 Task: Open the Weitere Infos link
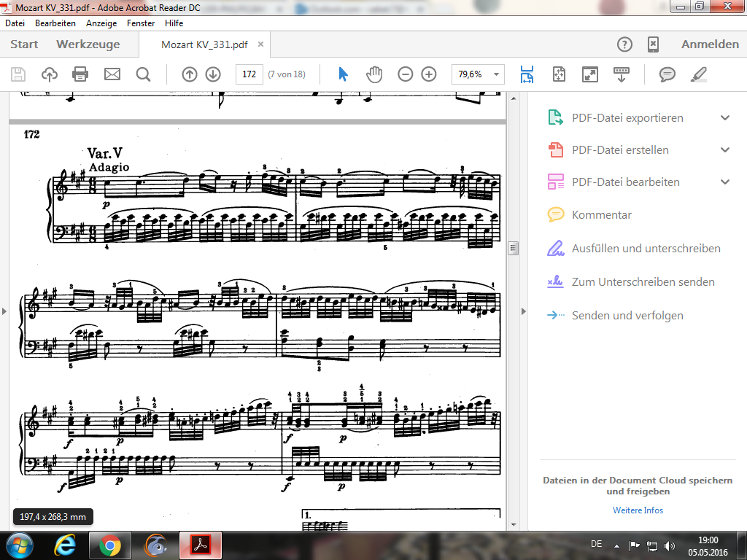coord(638,510)
